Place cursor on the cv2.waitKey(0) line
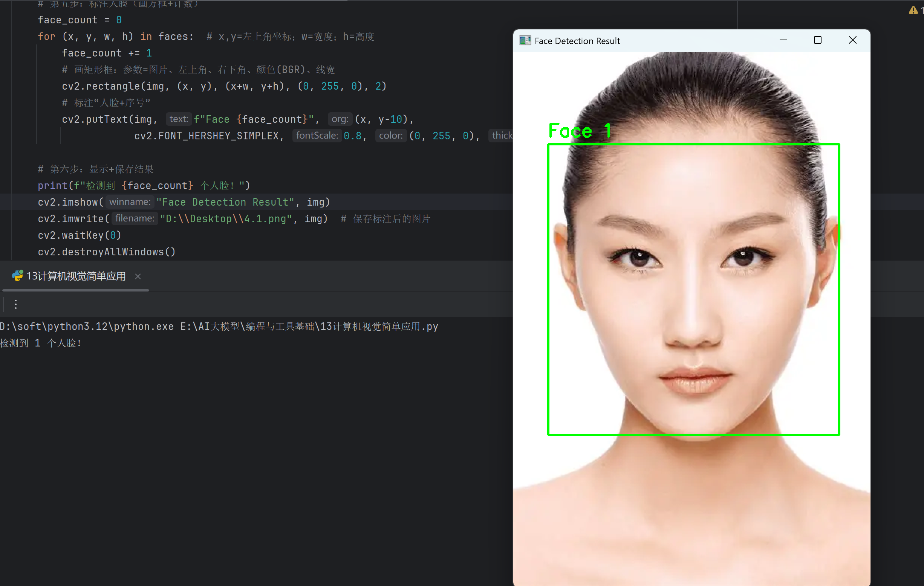This screenshot has width=924, height=586. point(80,235)
